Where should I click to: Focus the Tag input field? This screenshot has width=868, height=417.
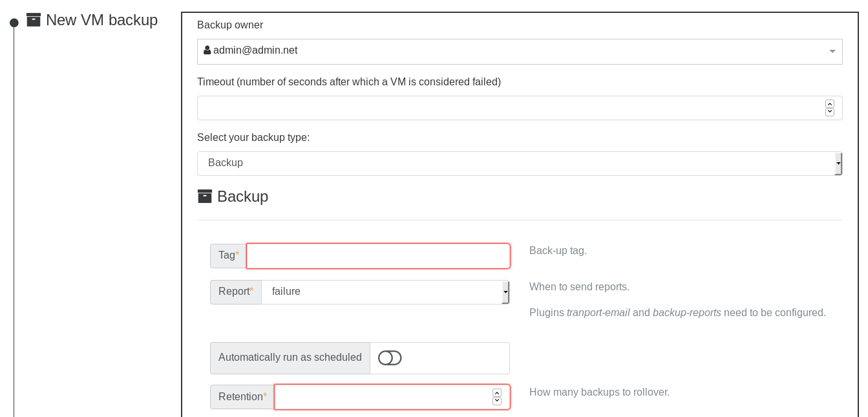[x=378, y=256]
